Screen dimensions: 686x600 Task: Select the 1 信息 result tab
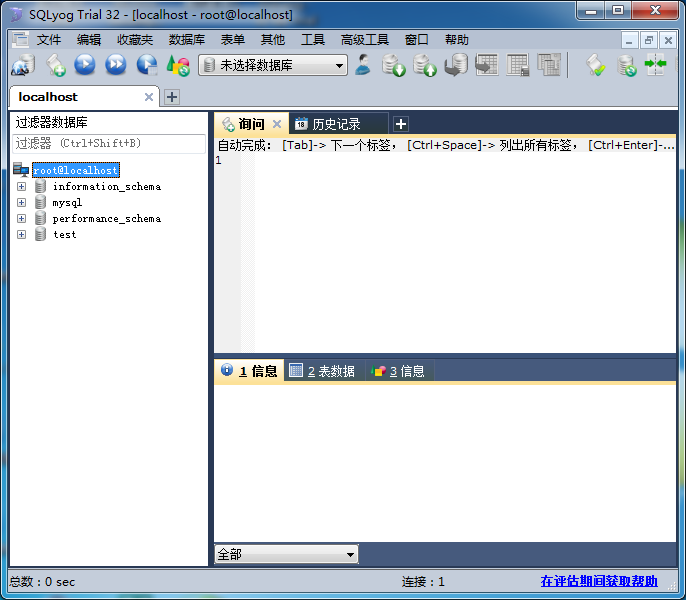250,371
